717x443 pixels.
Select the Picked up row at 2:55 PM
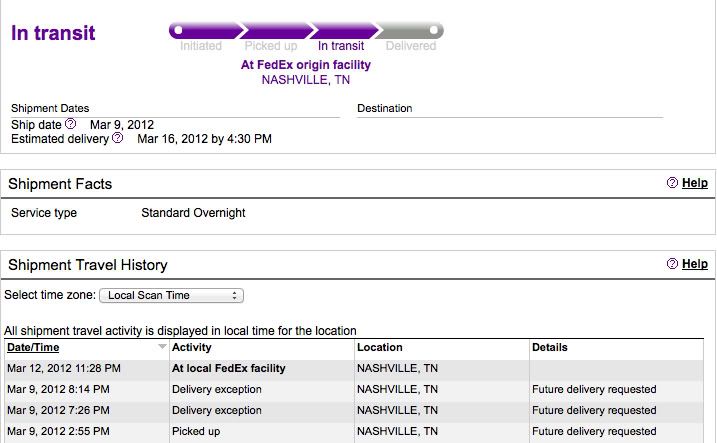coord(354,432)
